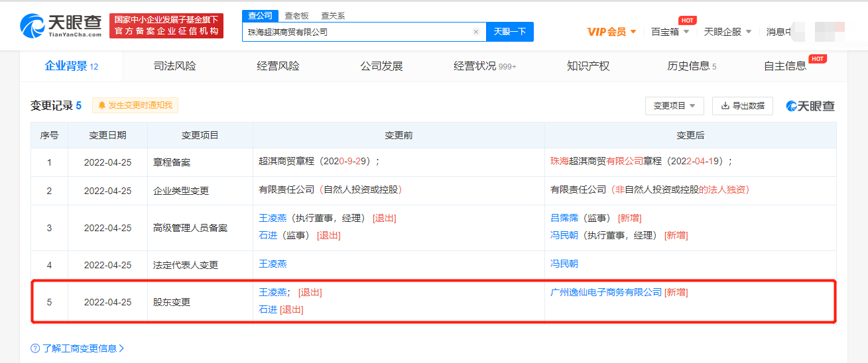Select the 查公司 search tab
The width and height of the screenshot is (868, 363).
tap(259, 15)
